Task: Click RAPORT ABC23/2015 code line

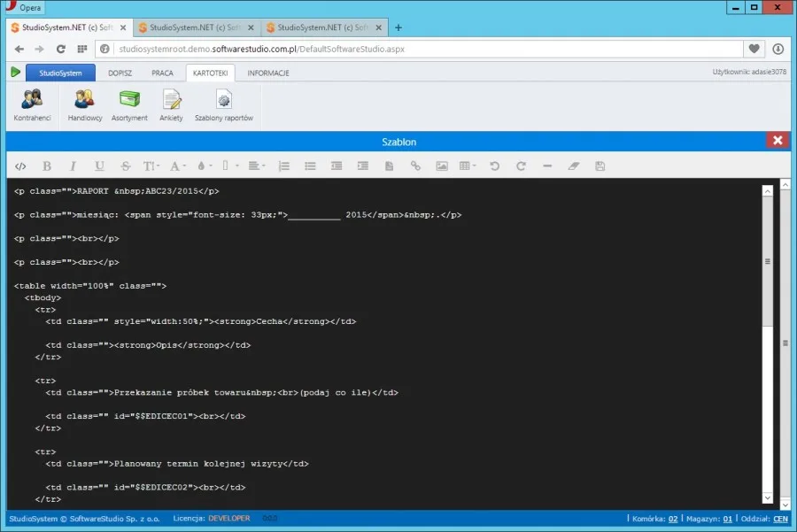Action: (x=116, y=191)
